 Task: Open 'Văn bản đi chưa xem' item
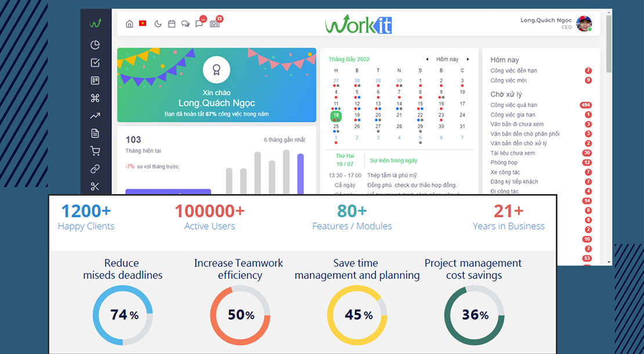click(x=517, y=124)
